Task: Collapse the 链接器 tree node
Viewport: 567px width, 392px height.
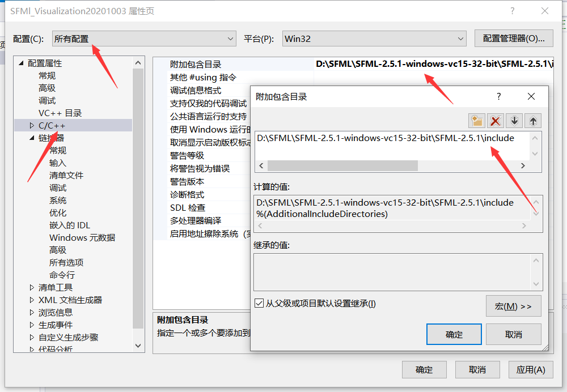Action: [32, 138]
